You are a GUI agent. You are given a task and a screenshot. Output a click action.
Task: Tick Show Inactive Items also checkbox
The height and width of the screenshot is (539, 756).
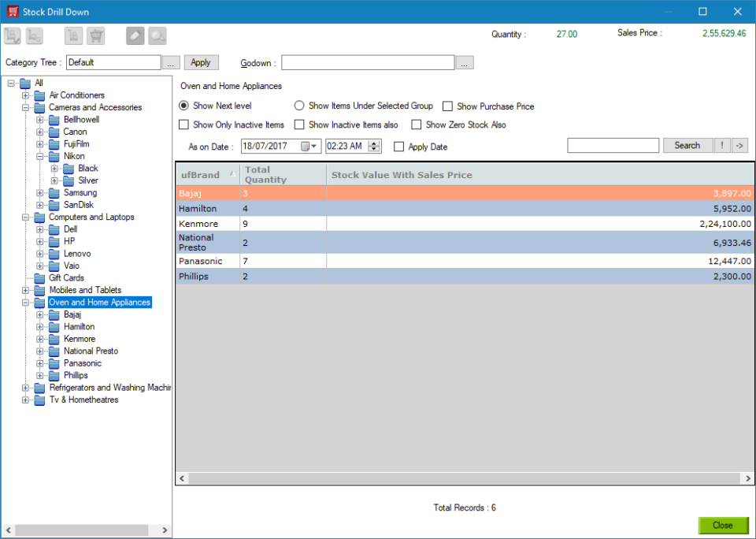click(299, 125)
